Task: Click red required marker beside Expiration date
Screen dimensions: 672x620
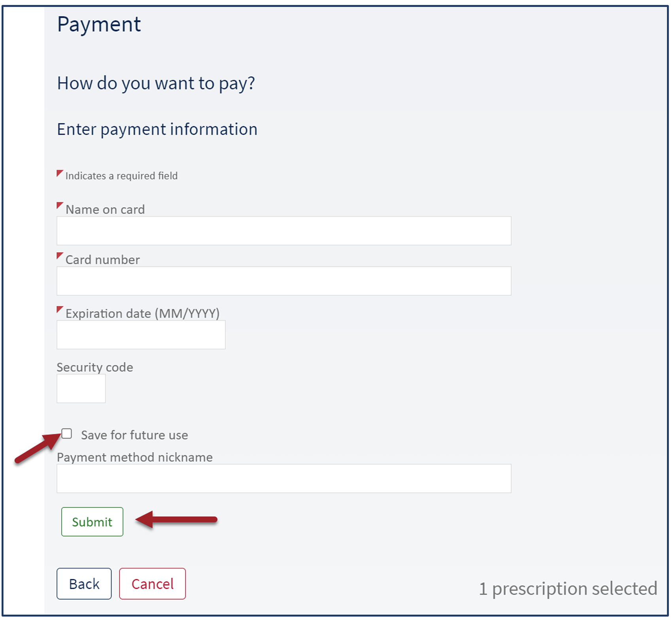Action: coord(59,309)
